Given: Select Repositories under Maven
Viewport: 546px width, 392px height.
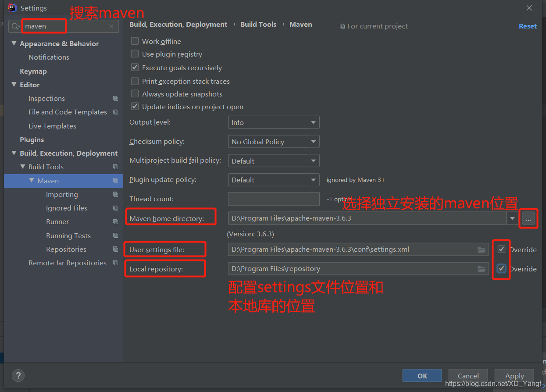Looking at the screenshot, I should pos(66,249).
